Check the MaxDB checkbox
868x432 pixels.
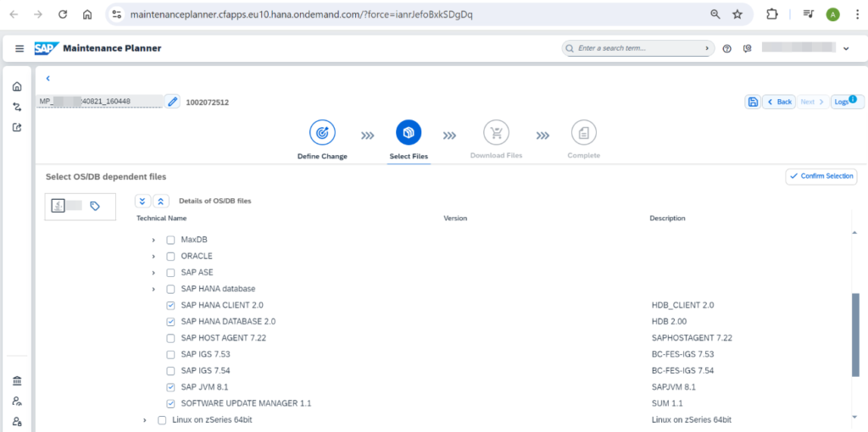170,240
